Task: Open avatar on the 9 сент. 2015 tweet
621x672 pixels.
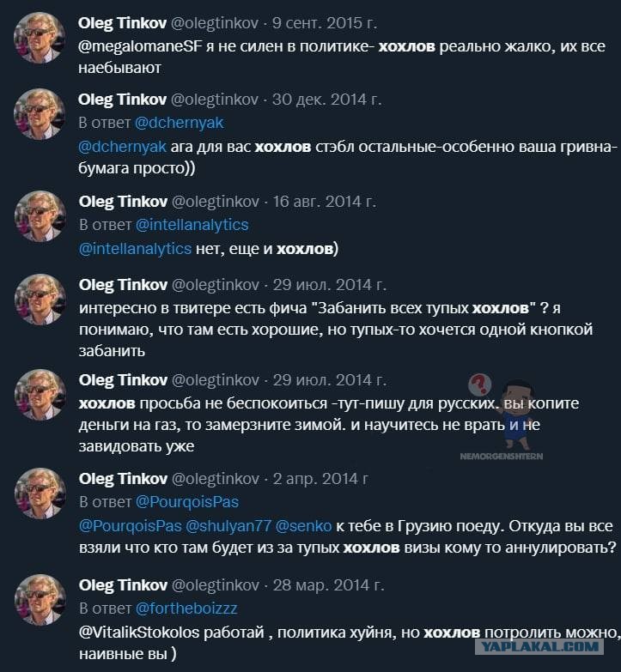Action: (x=40, y=37)
